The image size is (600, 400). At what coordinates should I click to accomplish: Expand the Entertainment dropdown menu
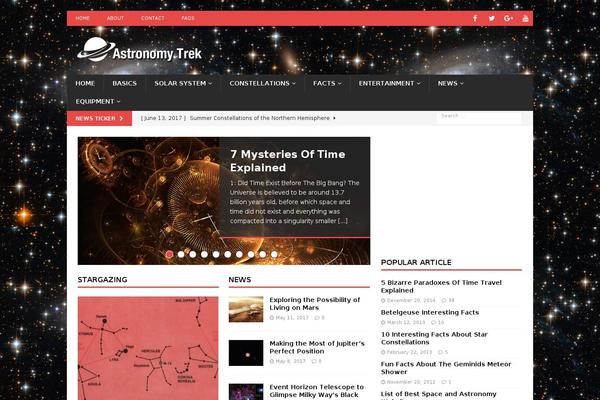tap(390, 83)
